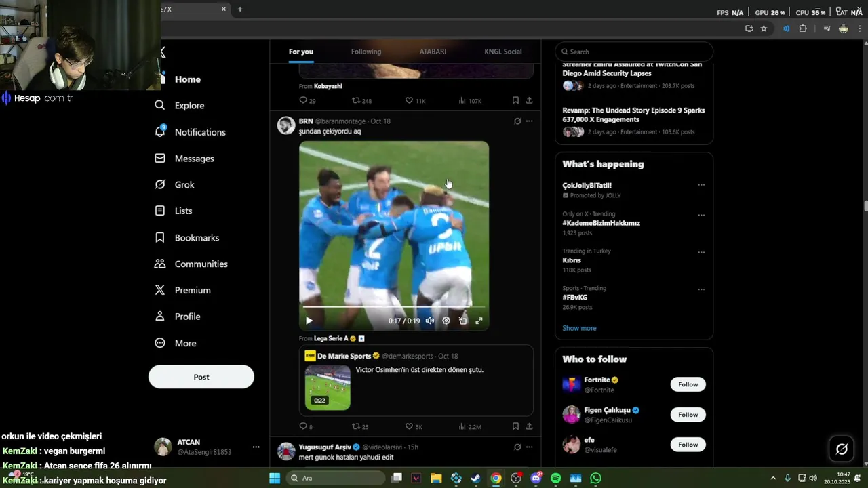The image size is (868, 488).
Task: Repost the BRN post with 25 reposts
Action: point(360,426)
